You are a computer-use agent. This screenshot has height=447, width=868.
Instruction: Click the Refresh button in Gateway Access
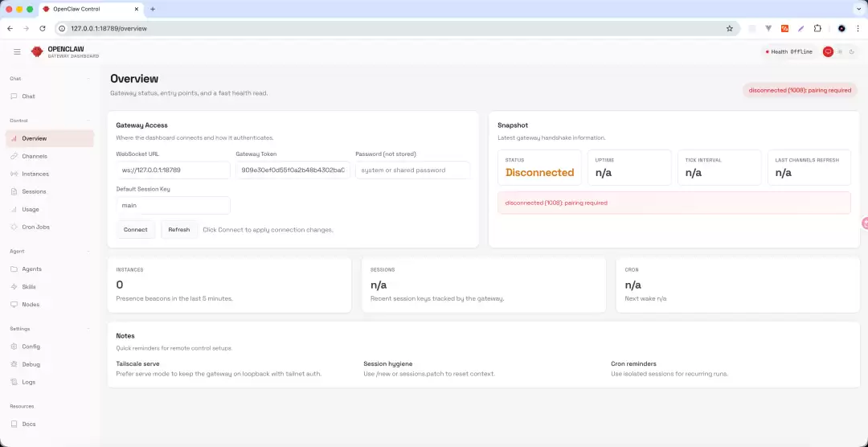[178, 229]
